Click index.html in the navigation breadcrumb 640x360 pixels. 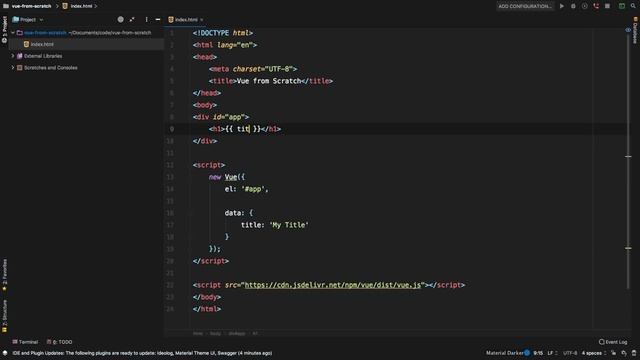click(x=81, y=6)
